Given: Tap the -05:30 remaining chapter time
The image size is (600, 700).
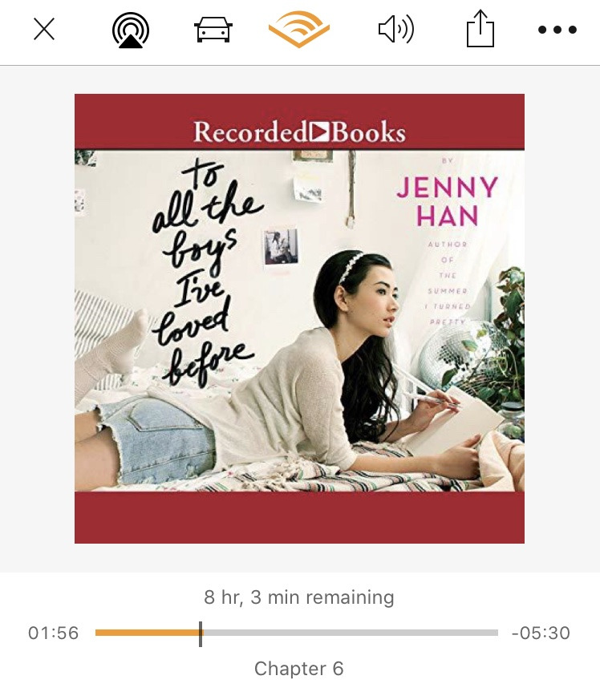Looking at the screenshot, I should [541, 633].
